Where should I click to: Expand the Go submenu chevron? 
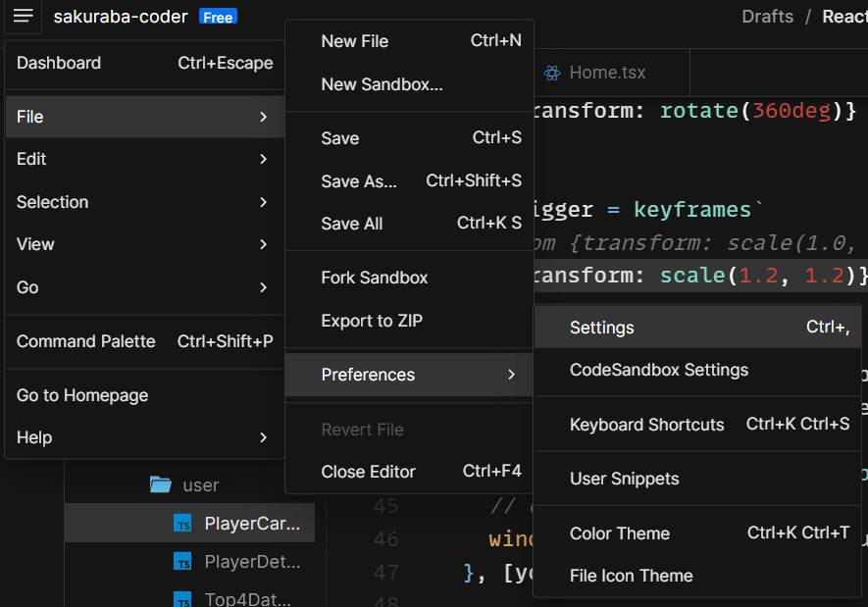264,287
